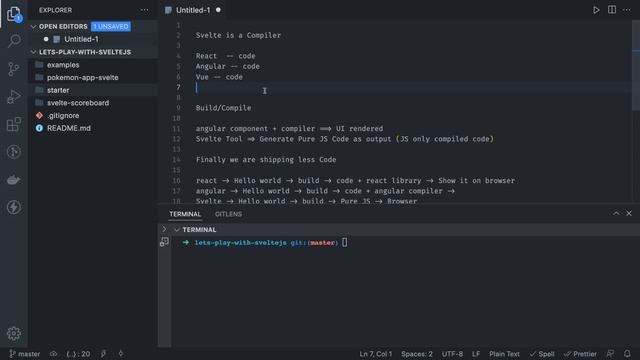Screen dimensions: 640x360
Task: Click the Explorer more actions ellipsis
Action: coord(144,10)
